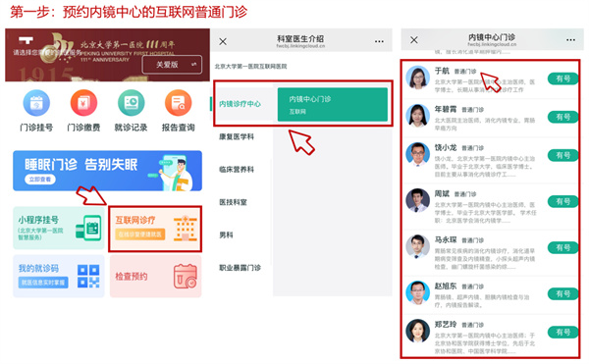
Task: Open the 门诊挂号 icon
Action: pyautogui.click(x=36, y=103)
